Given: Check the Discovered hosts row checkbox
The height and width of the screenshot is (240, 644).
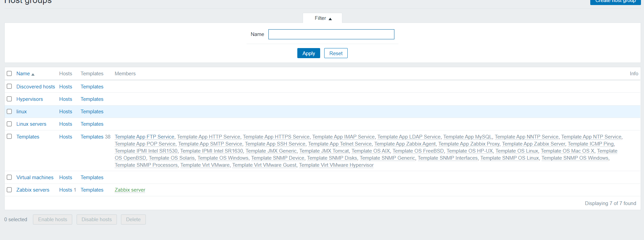Looking at the screenshot, I should 9,86.
